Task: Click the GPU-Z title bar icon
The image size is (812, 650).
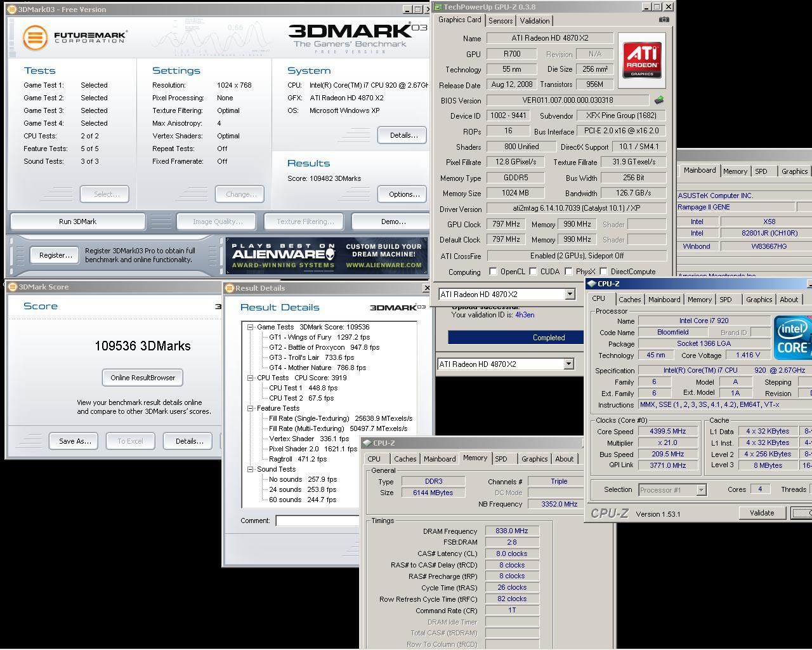Action: coord(437,7)
